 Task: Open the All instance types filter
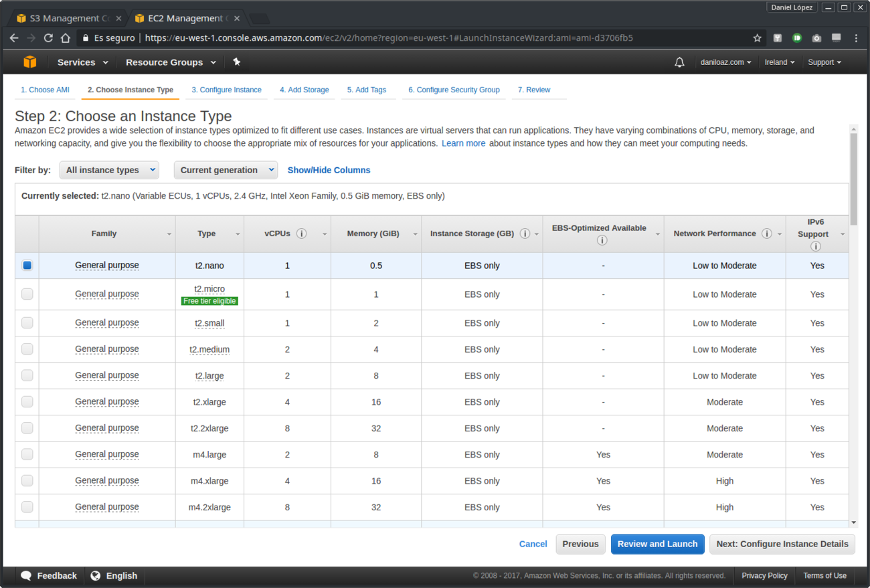pos(108,170)
